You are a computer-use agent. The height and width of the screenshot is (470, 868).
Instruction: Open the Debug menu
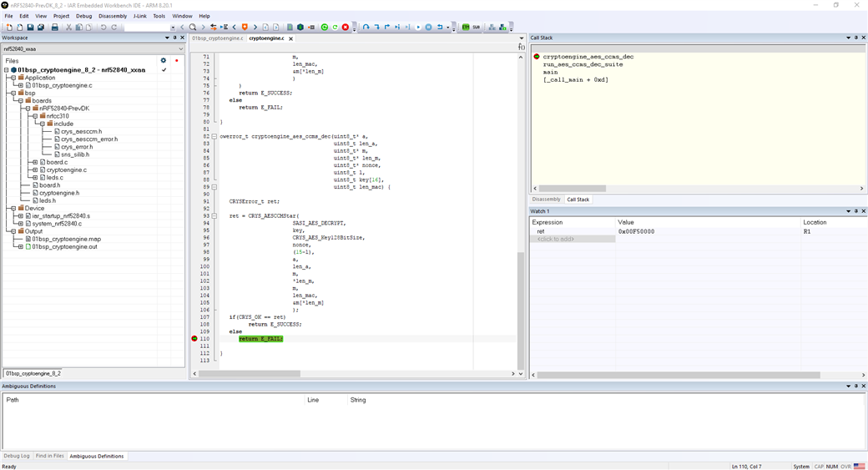[x=83, y=16]
